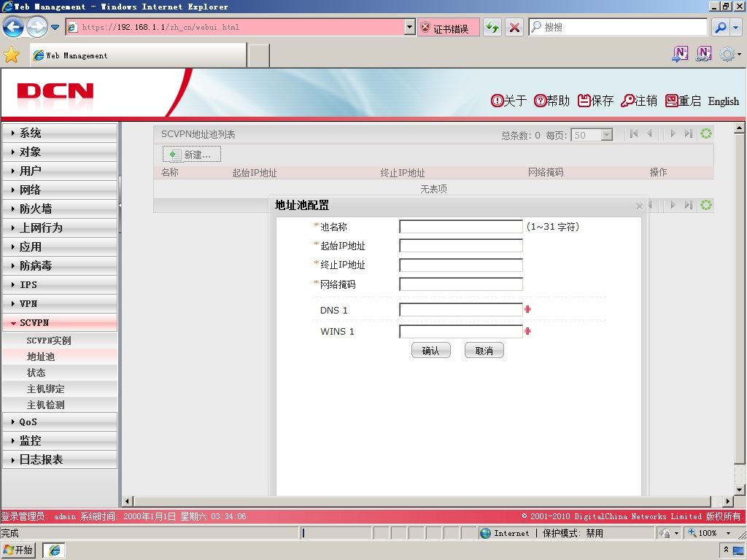Viewport: 747px width, 560px height.
Task: Select the Web Management browser tab
Action: coord(138,55)
